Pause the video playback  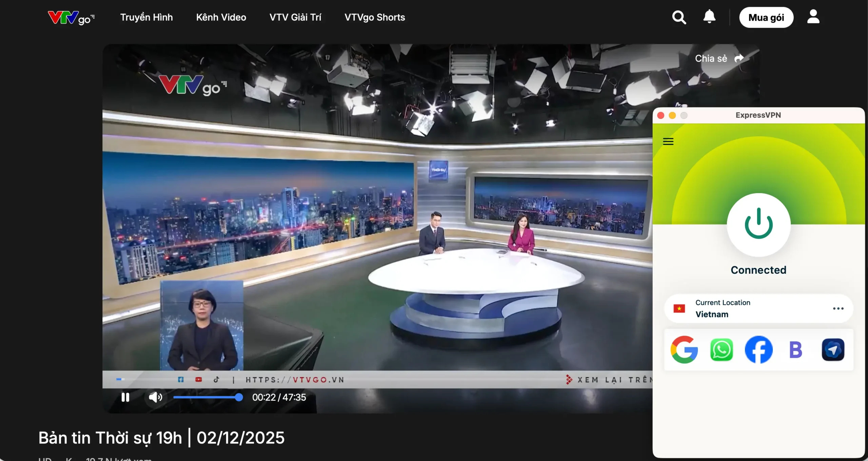(125, 397)
